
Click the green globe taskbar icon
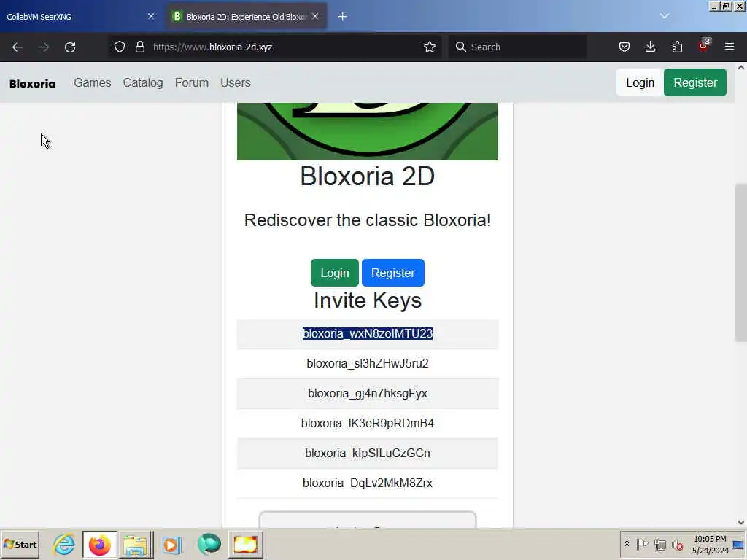(209, 544)
